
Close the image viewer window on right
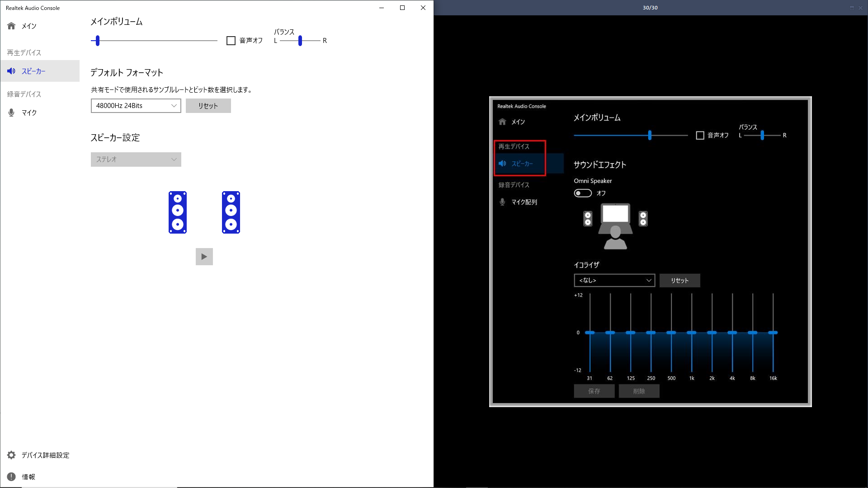pos(860,8)
